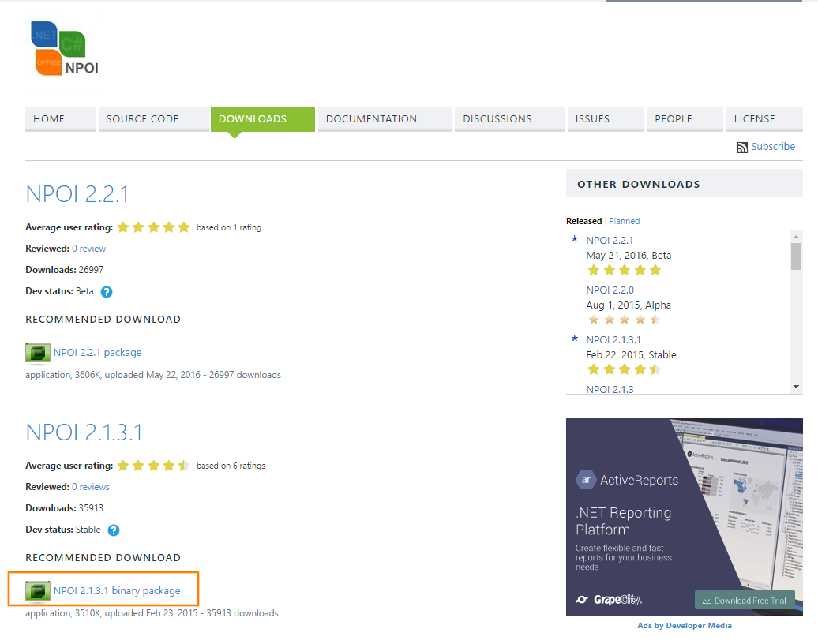Click the NPOI project logo
The width and height of the screenshot is (818, 644).
(x=66, y=48)
